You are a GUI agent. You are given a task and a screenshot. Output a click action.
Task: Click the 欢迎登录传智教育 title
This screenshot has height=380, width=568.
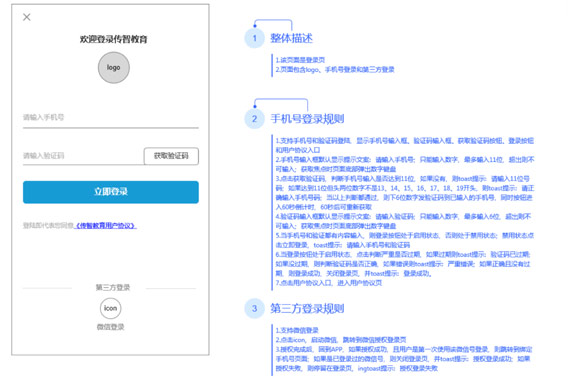point(114,39)
